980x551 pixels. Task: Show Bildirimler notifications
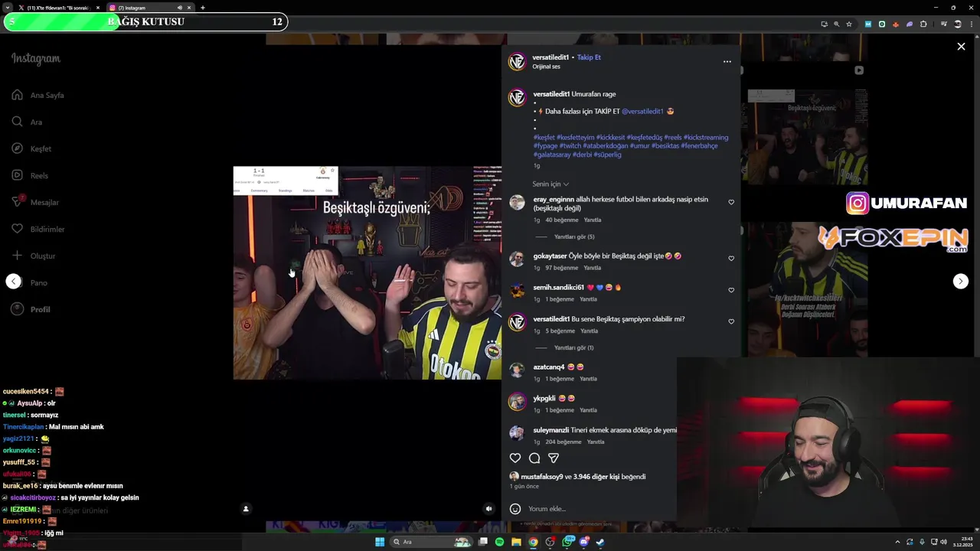38,229
